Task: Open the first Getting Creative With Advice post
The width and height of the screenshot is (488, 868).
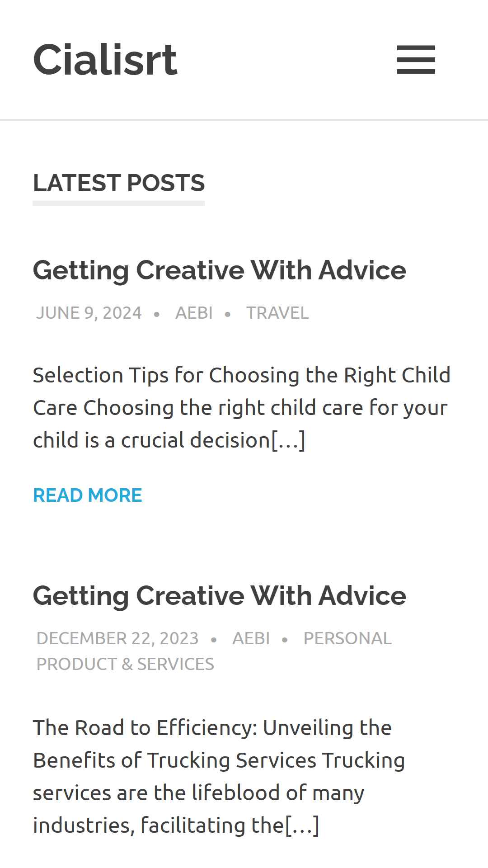Action: (220, 270)
